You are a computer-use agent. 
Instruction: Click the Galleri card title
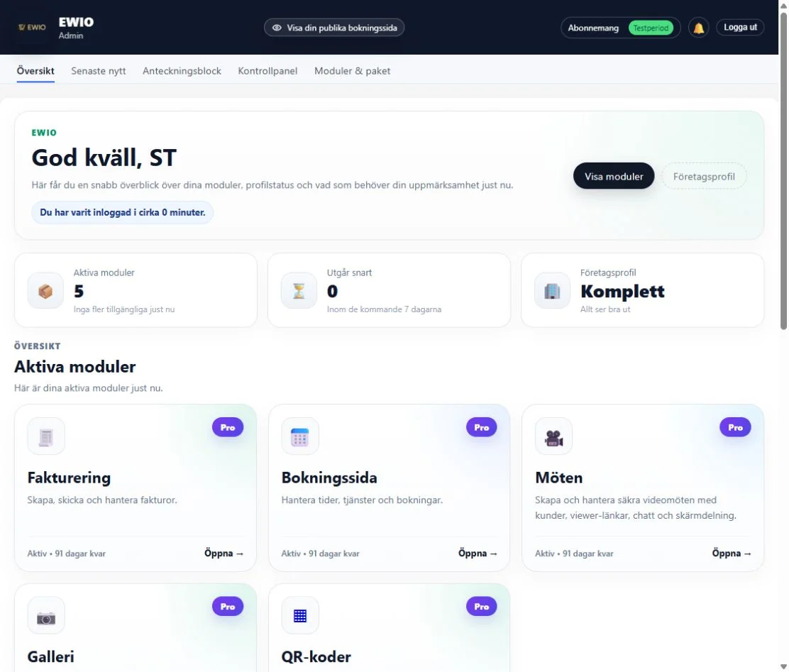coord(51,657)
